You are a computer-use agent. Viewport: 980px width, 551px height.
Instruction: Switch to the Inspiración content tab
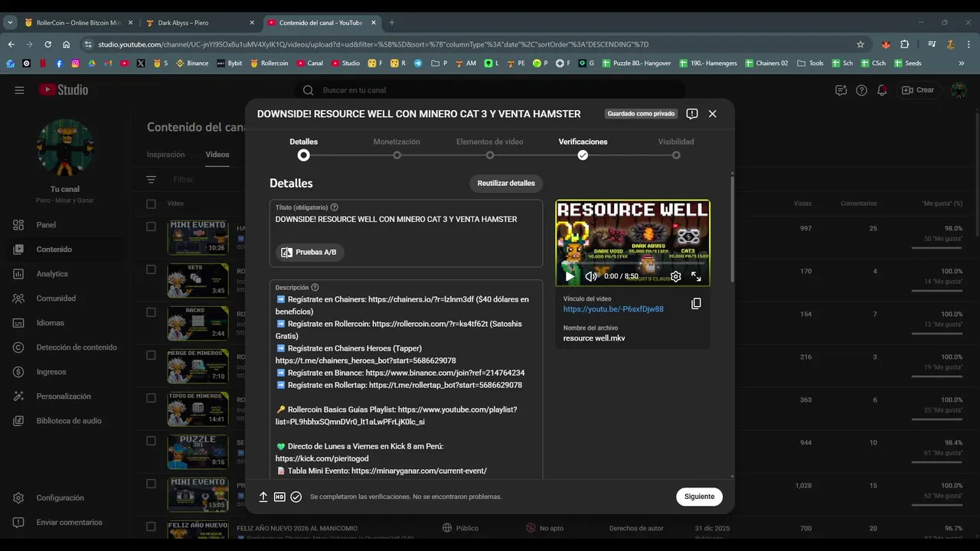point(166,155)
